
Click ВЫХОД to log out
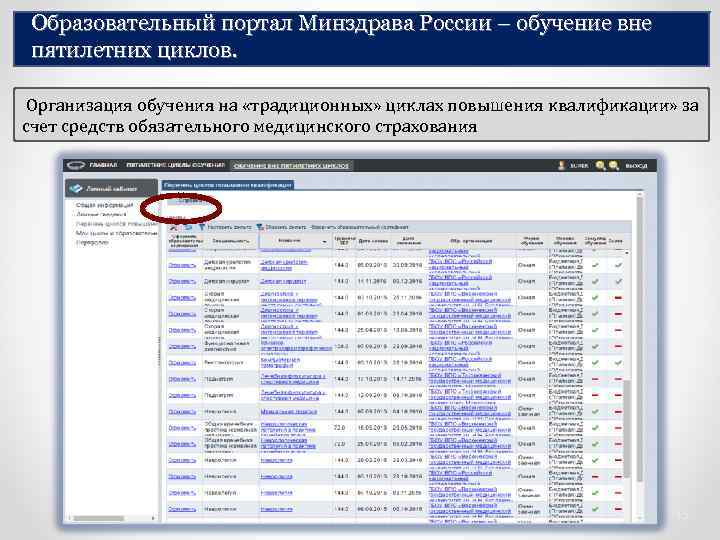click(636, 166)
